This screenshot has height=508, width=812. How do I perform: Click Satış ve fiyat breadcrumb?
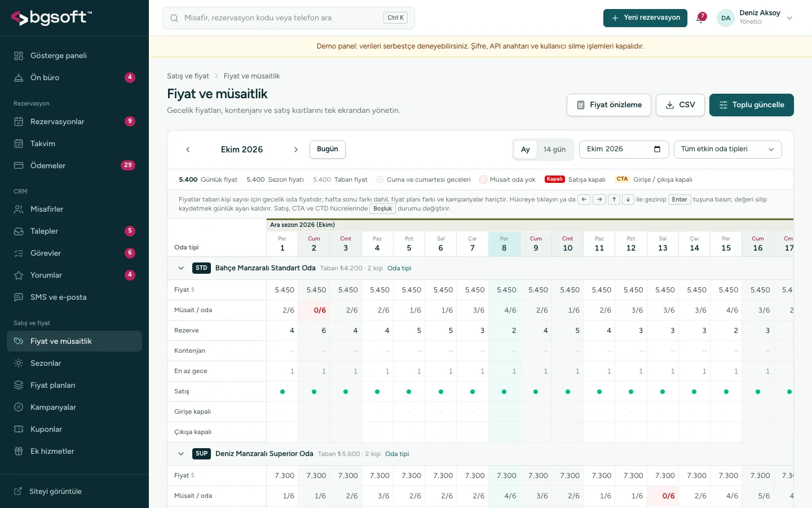(x=188, y=76)
